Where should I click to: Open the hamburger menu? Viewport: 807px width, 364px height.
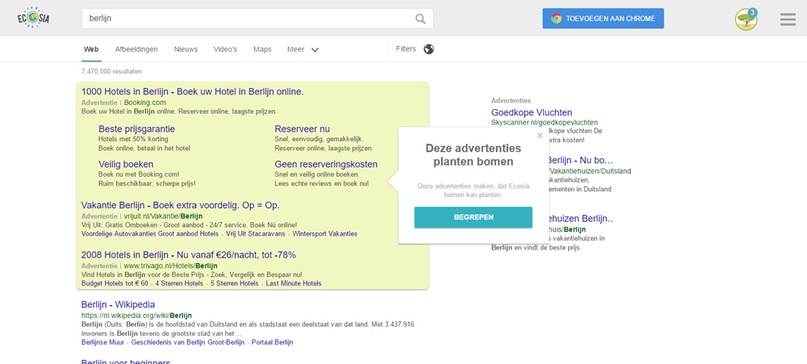pyautogui.click(x=787, y=19)
